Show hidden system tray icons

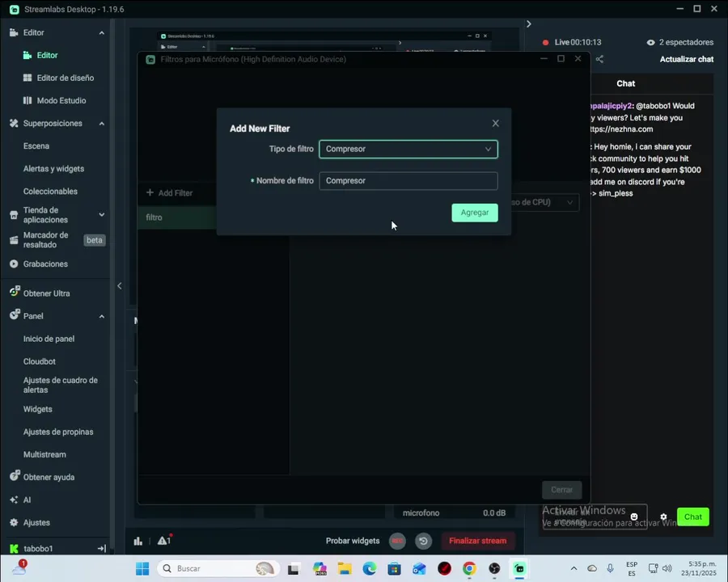[x=574, y=568]
